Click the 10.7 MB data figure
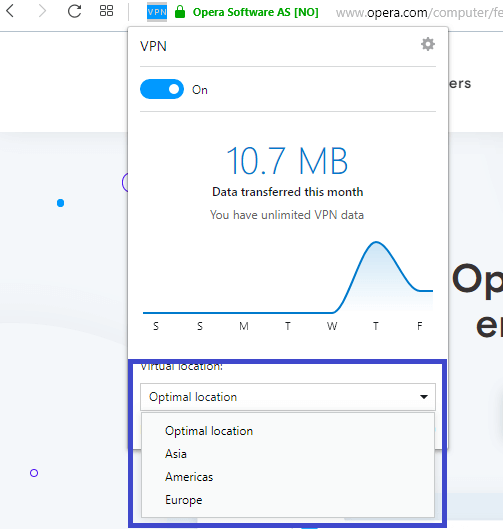 click(287, 161)
